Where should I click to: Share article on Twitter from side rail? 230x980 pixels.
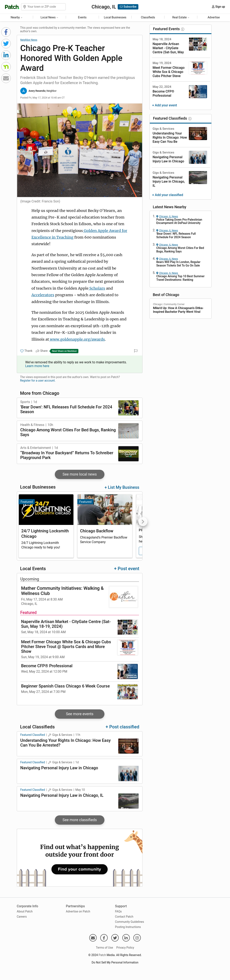[x=6, y=44]
